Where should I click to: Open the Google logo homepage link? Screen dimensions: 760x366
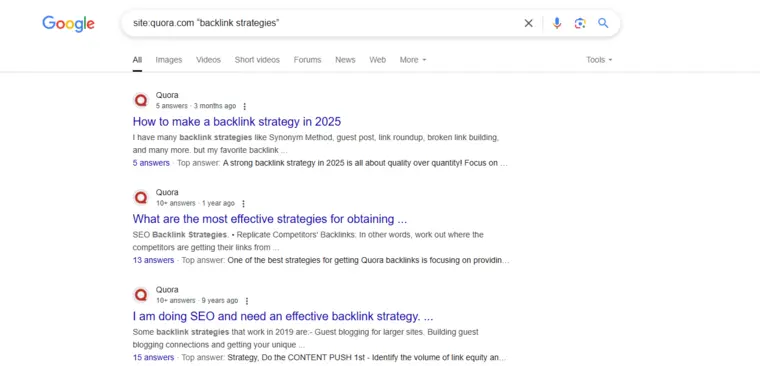point(68,23)
